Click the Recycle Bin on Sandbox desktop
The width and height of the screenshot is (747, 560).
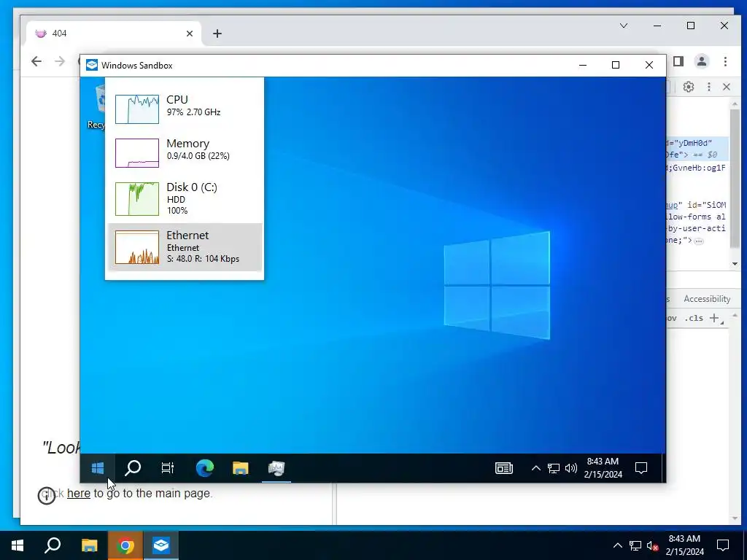97,107
